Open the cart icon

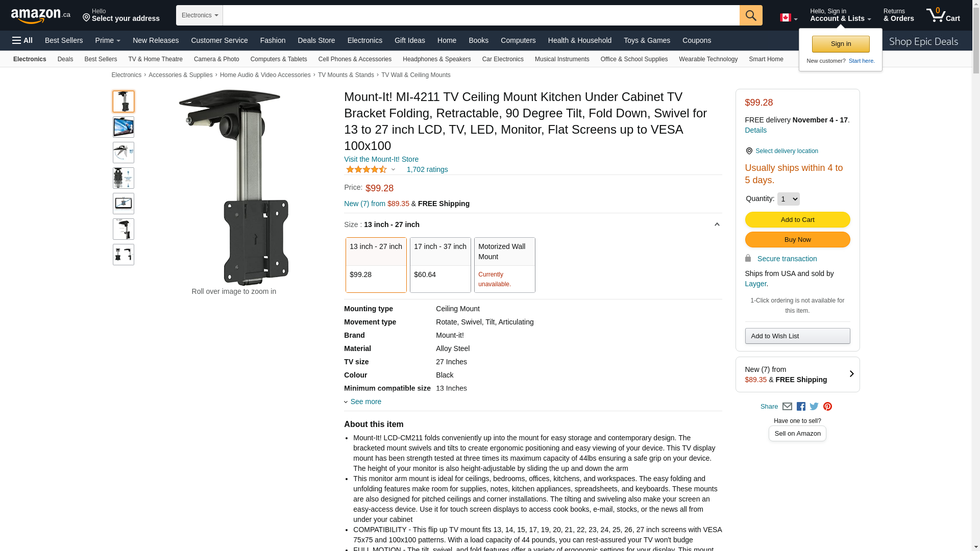943,15
